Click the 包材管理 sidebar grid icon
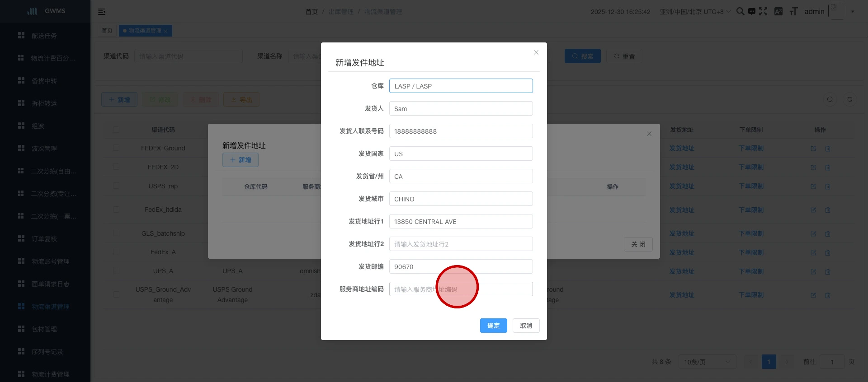 (21, 329)
